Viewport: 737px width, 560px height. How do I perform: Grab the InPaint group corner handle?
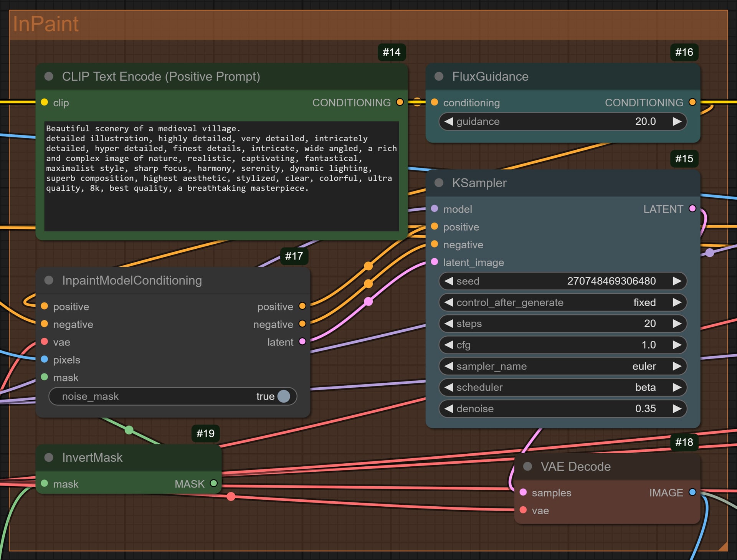[x=723, y=547]
